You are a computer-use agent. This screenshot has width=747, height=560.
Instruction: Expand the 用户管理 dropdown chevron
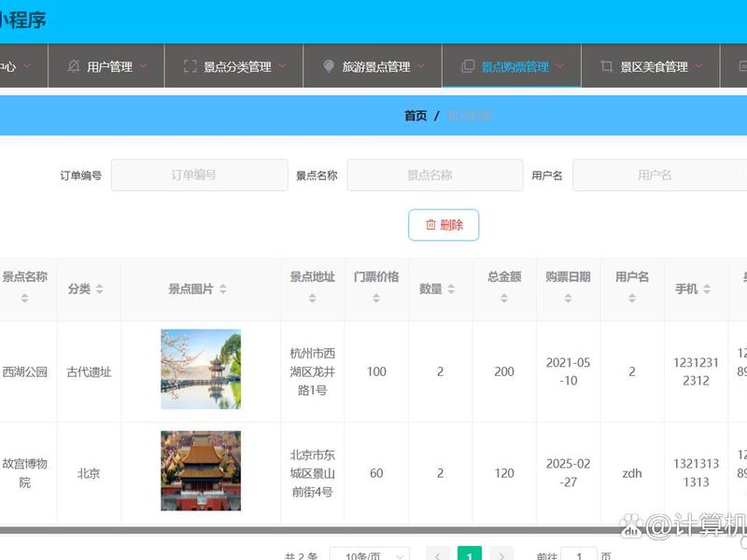(x=144, y=65)
